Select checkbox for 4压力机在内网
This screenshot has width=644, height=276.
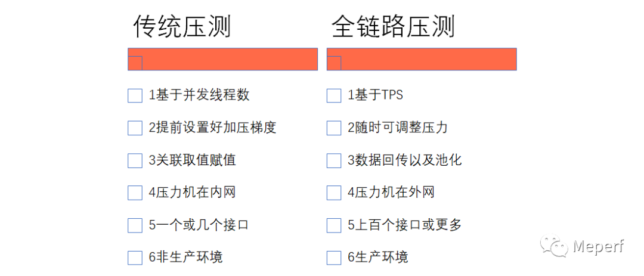pyautogui.click(x=135, y=193)
